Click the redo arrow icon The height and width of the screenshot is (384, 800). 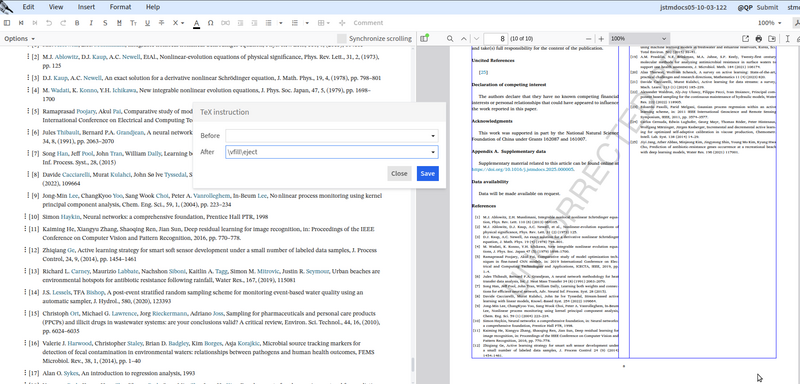pyautogui.click(x=63, y=23)
